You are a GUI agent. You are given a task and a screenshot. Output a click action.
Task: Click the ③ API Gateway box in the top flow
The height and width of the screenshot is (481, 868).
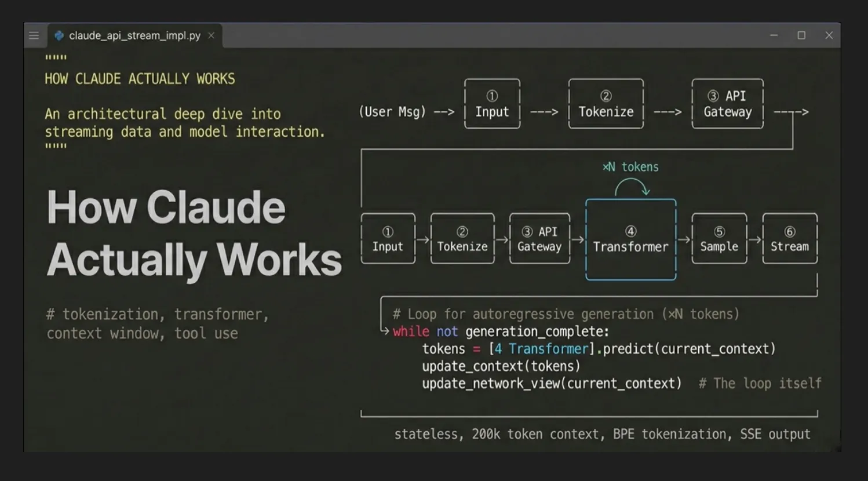727,104
